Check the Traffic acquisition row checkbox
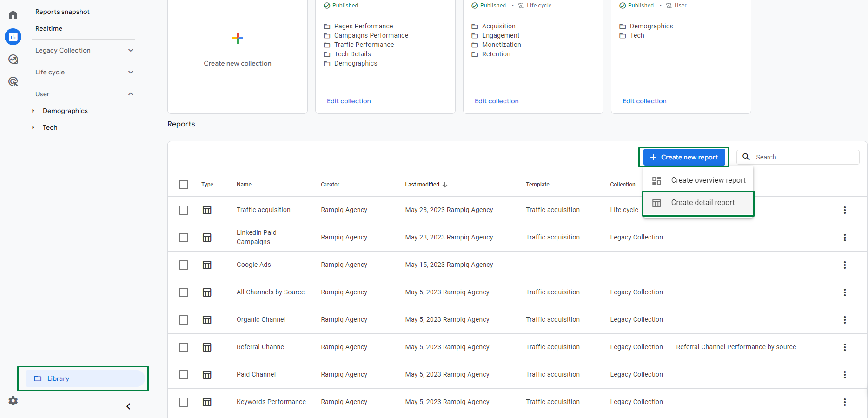Image resolution: width=868 pixels, height=418 pixels. 184,210
